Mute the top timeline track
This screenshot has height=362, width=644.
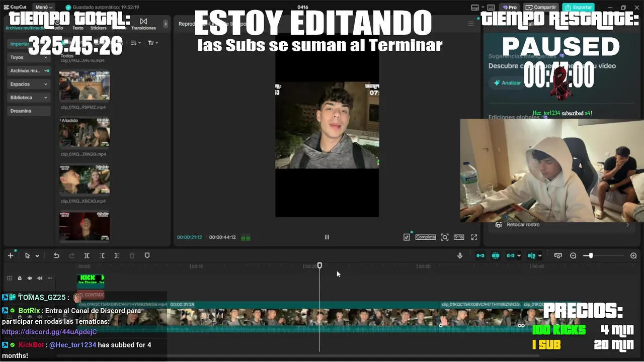pos(40,278)
